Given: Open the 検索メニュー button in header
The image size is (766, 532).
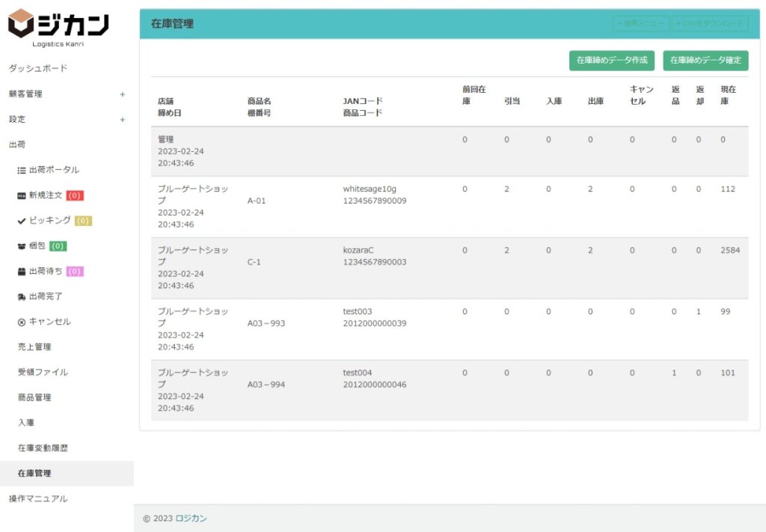Looking at the screenshot, I should click(x=641, y=24).
